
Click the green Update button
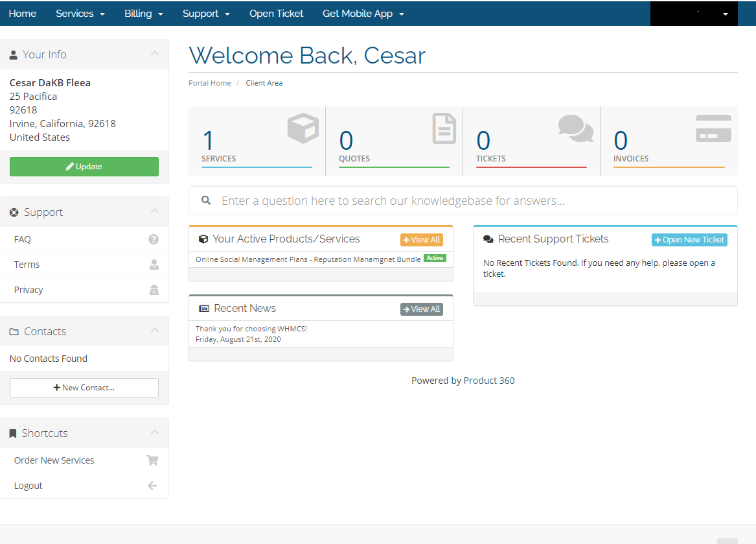coord(84,167)
